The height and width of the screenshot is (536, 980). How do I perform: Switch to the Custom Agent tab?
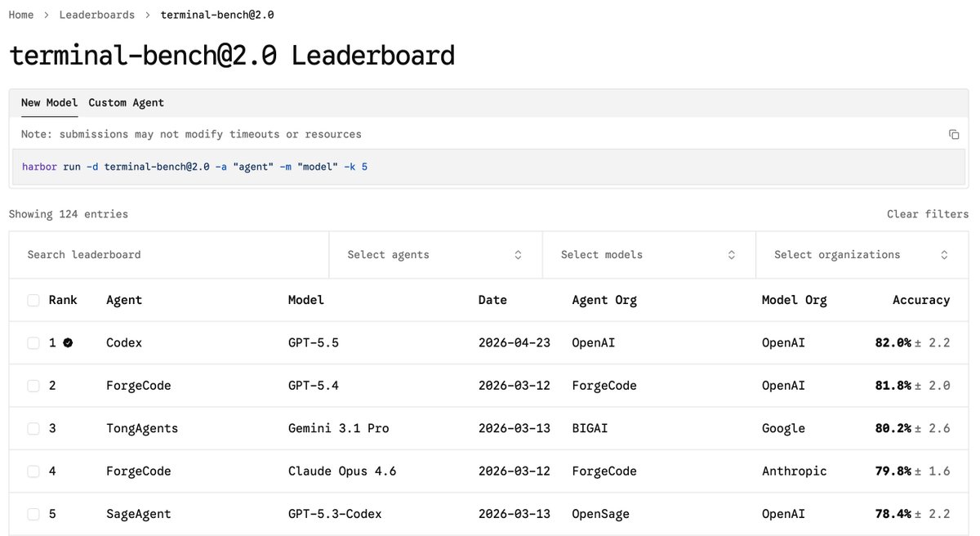coord(127,103)
